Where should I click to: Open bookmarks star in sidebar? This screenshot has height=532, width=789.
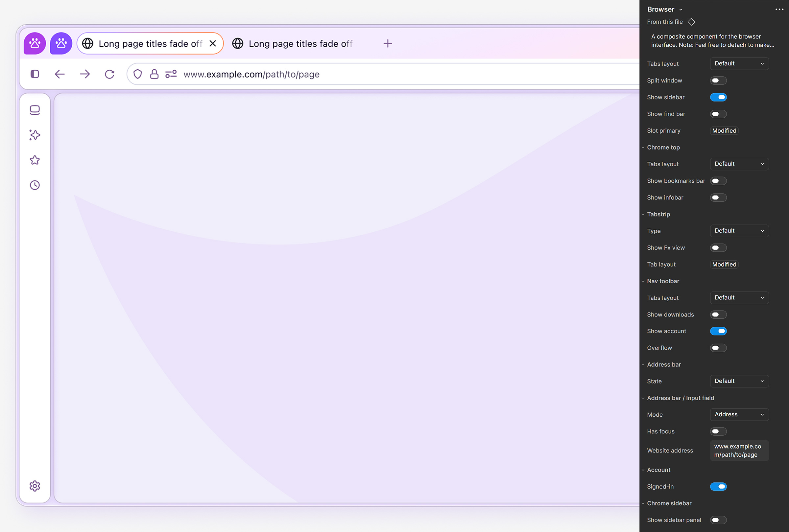[x=35, y=160]
